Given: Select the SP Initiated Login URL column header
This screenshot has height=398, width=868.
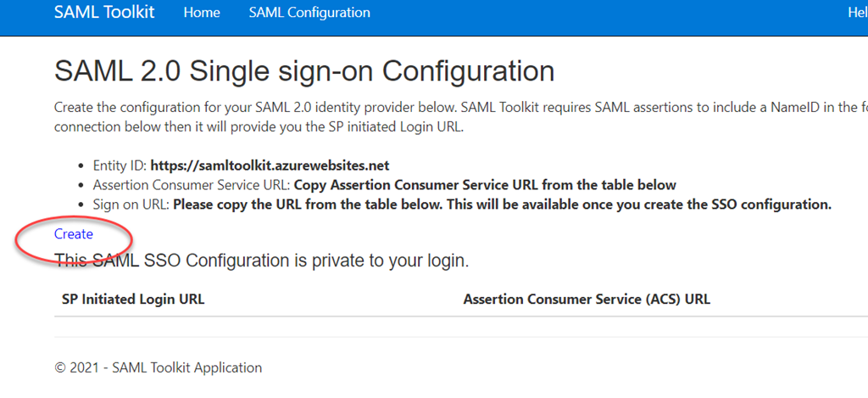Looking at the screenshot, I should coord(133,300).
